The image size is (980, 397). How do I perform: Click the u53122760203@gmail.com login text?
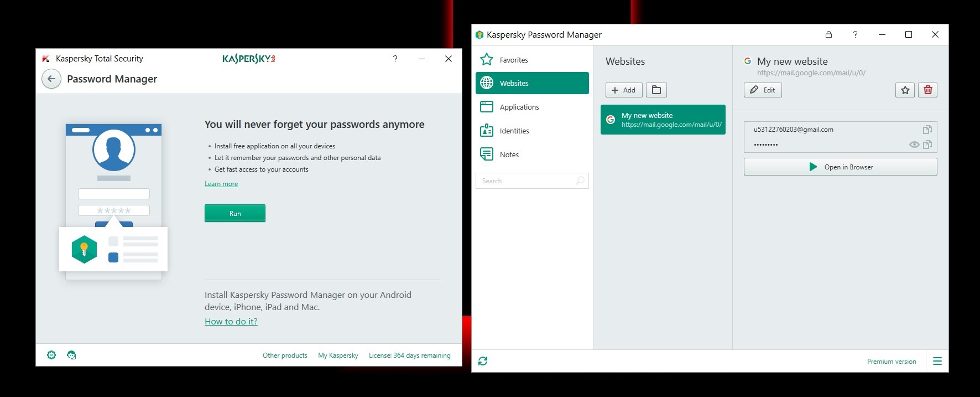794,130
